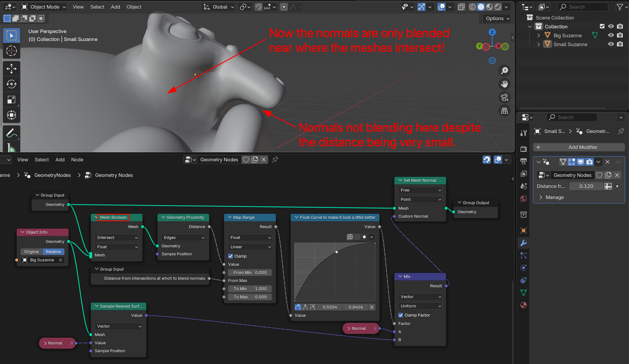Select the Transform tool
This screenshot has width=629, height=364.
pos(12,115)
